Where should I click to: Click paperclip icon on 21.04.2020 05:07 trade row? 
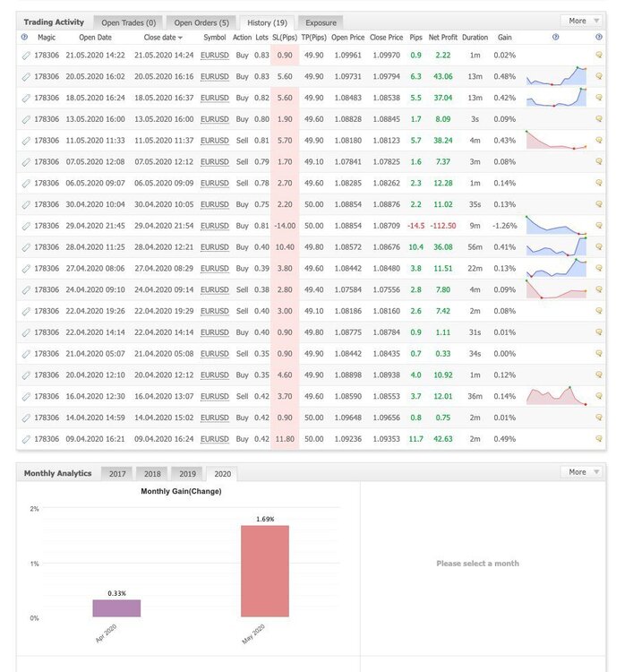point(26,354)
